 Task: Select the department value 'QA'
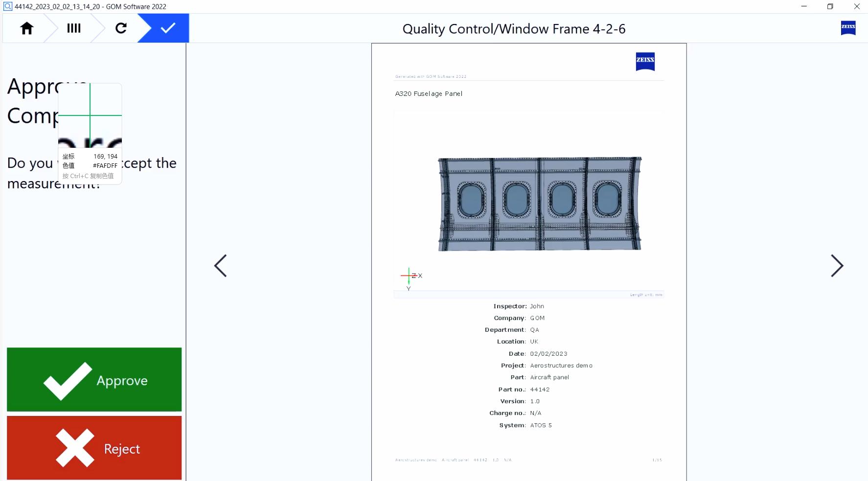pos(534,330)
